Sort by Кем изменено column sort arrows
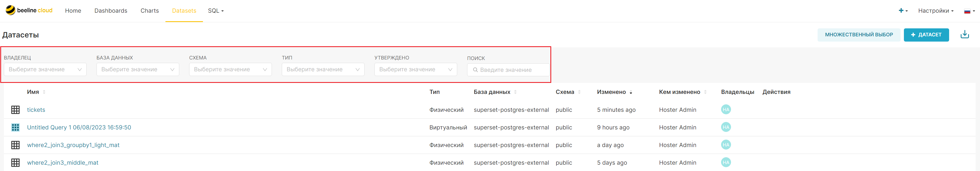Viewport: 980px width, 171px height. tap(705, 92)
